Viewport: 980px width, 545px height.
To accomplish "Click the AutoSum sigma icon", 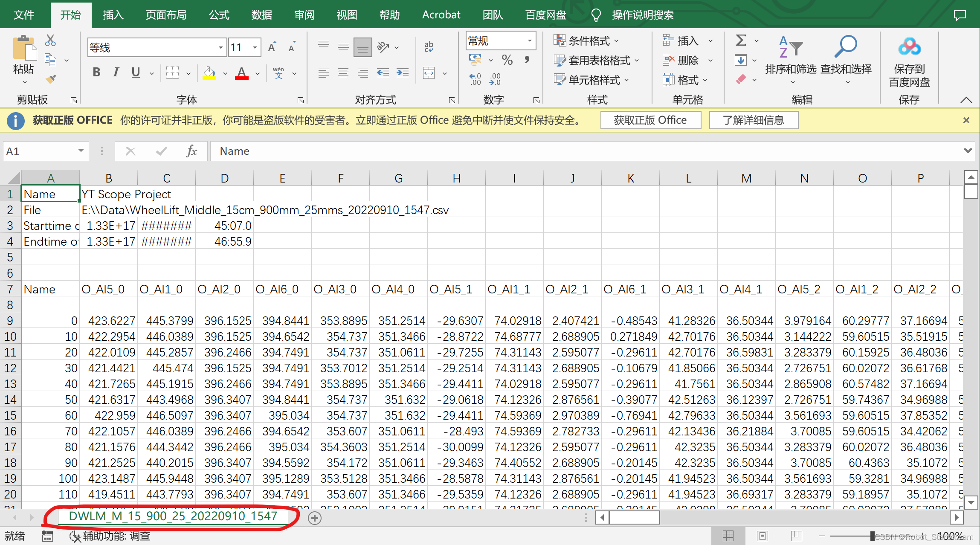I will 741,41.
